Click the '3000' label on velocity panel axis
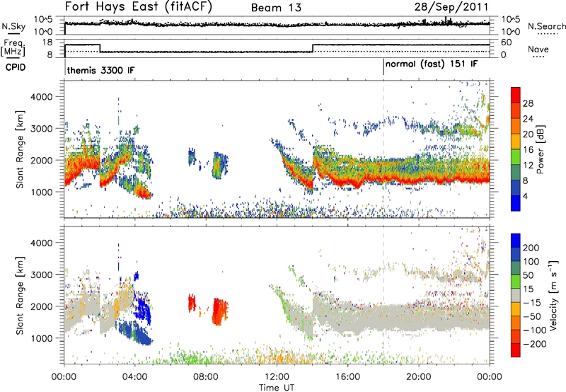Image resolution: width=566 pixels, height=392 pixels. 41,275
